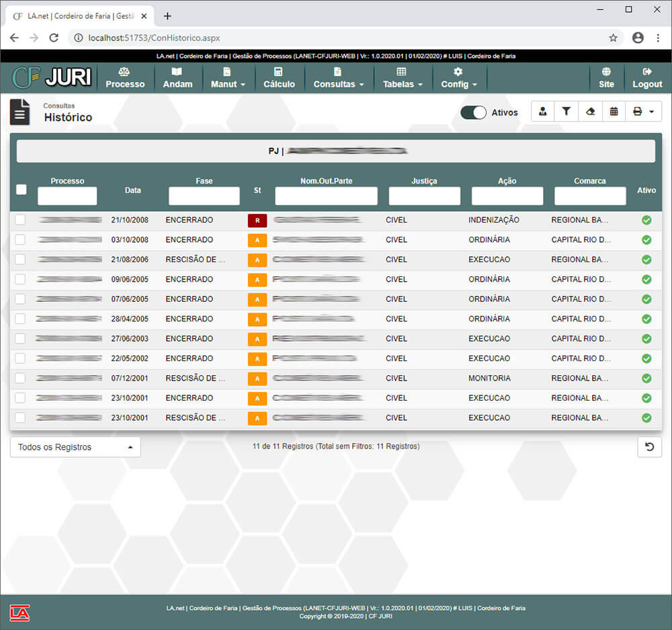Click the funnel filter icon
The height and width of the screenshot is (630, 672).
pyautogui.click(x=566, y=112)
